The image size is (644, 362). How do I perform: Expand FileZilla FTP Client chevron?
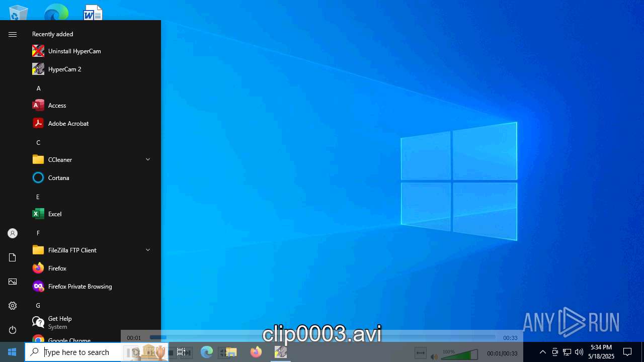click(x=148, y=250)
